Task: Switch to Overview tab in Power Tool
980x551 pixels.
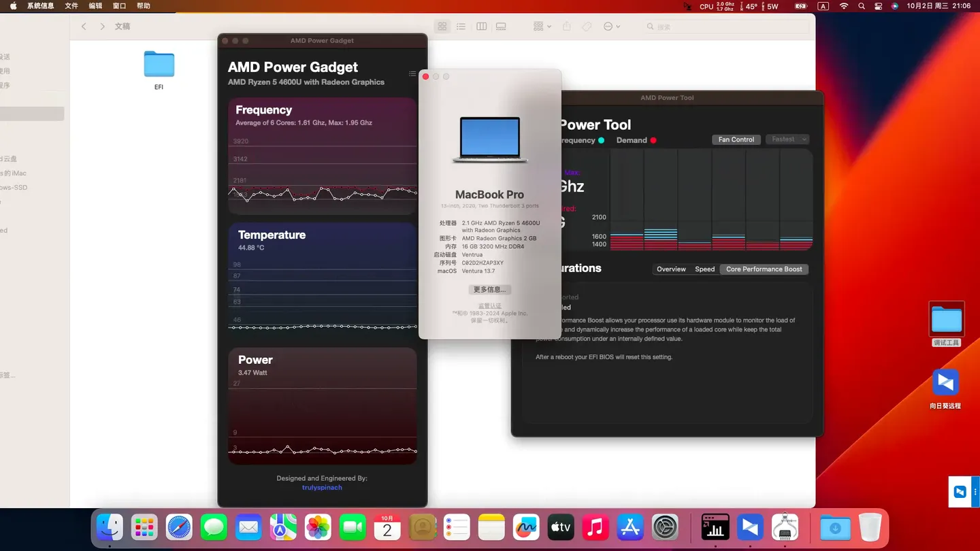Action: pos(671,269)
